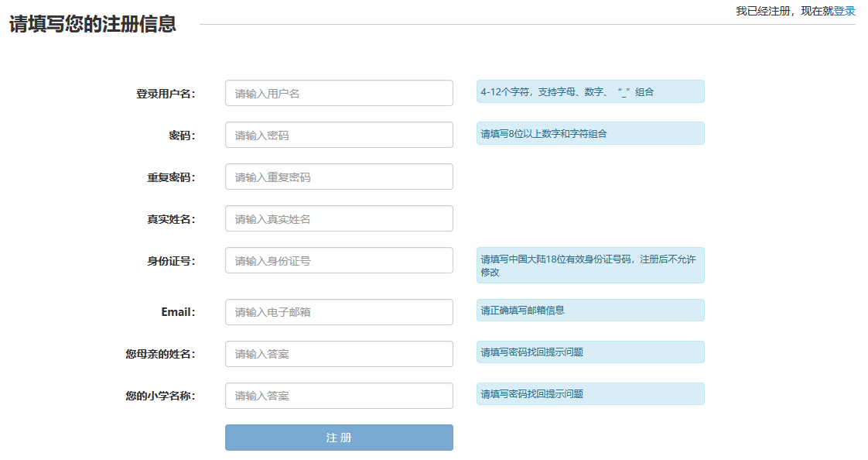The image size is (868, 460).
Task: Click the hint 请正确填写邮箱信息
Action: (590, 311)
